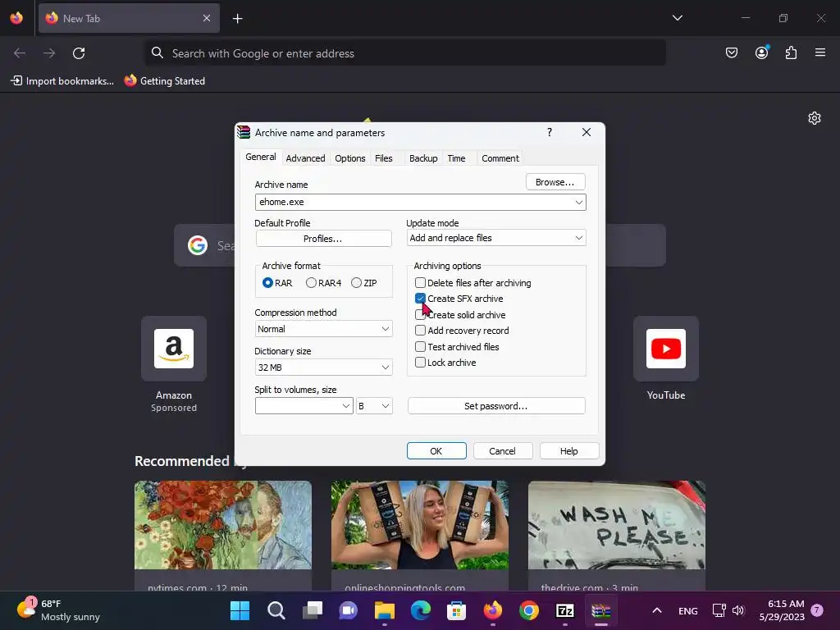Click the Browse... button
The width and height of the screenshot is (840, 630).
click(555, 182)
